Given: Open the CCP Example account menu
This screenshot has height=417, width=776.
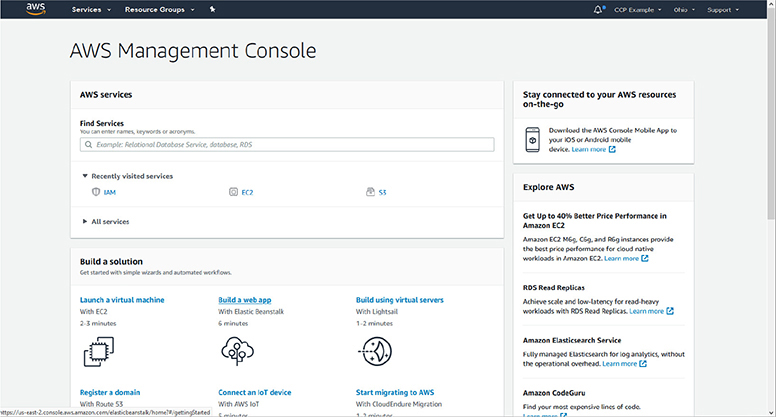Looking at the screenshot, I should tap(639, 9).
